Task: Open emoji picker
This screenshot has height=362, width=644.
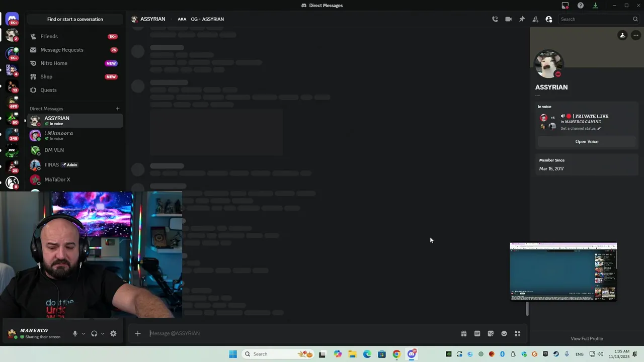Action: [x=504, y=333]
